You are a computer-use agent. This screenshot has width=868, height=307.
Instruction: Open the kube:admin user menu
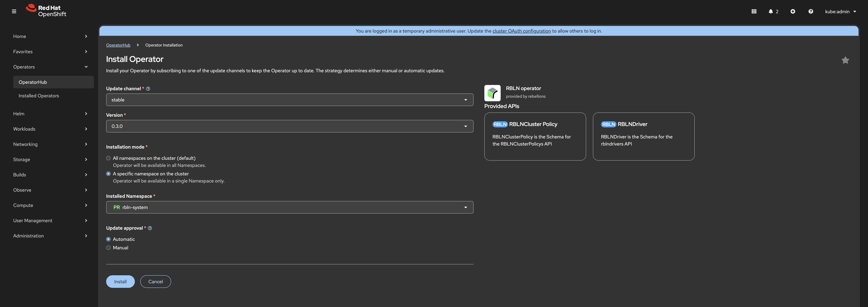[x=840, y=12]
